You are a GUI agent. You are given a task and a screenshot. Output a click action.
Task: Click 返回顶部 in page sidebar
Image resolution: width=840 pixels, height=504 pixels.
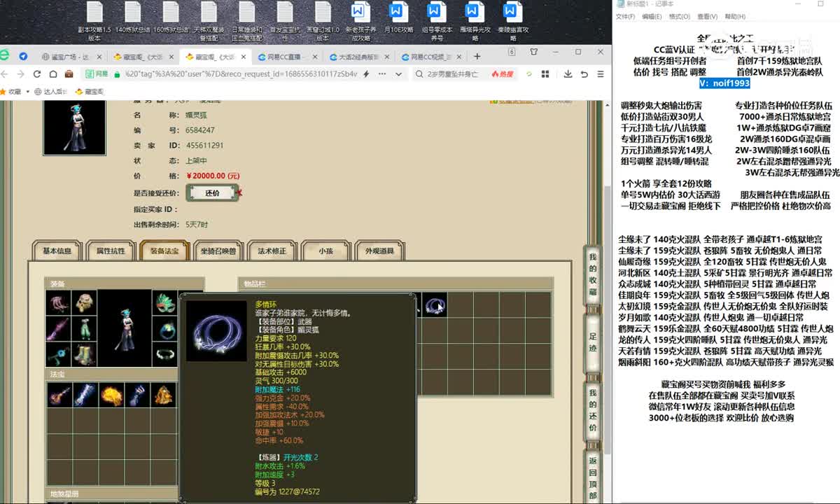[593, 477]
